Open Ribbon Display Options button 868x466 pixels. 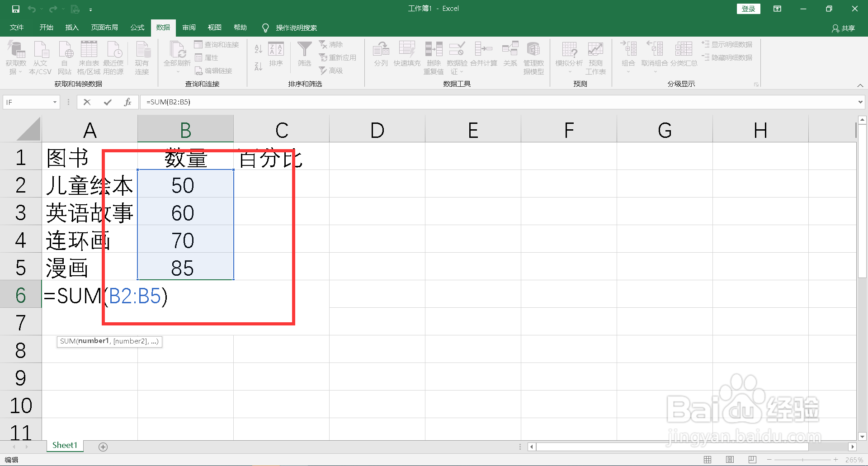pos(777,9)
